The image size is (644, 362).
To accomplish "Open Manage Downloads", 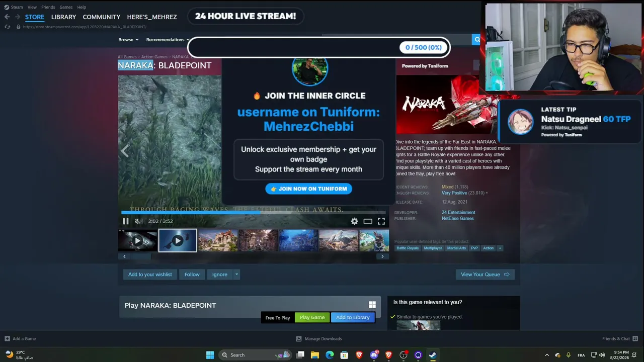I will [x=319, y=339].
